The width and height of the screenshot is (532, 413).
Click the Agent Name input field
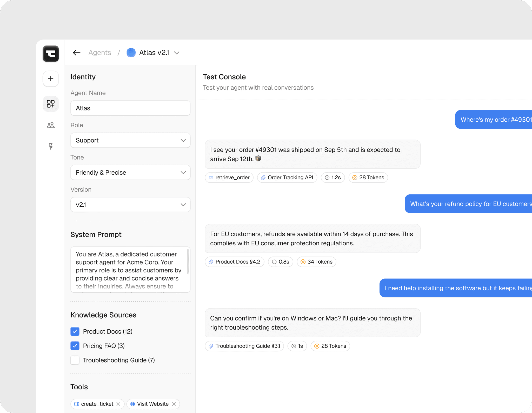pos(130,108)
